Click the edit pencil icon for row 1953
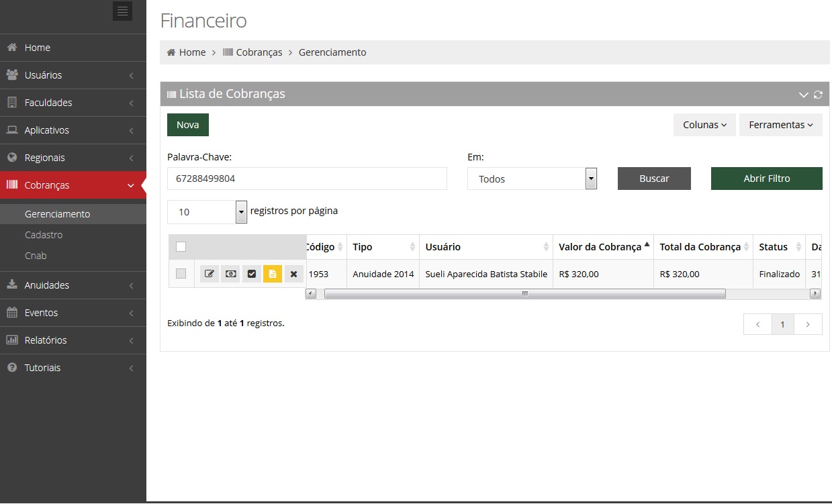Image resolution: width=832 pixels, height=504 pixels. [x=210, y=274]
